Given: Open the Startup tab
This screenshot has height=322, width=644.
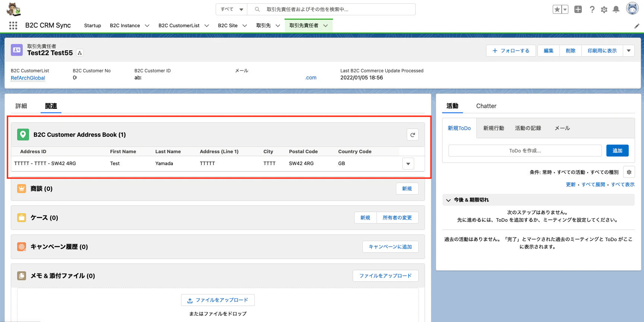Looking at the screenshot, I should [x=92, y=26].
